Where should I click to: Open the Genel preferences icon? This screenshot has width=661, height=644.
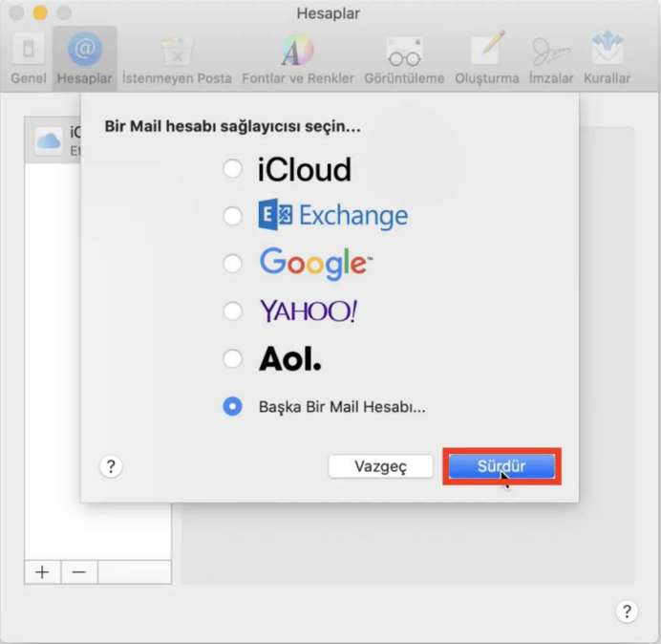point(29,49)
